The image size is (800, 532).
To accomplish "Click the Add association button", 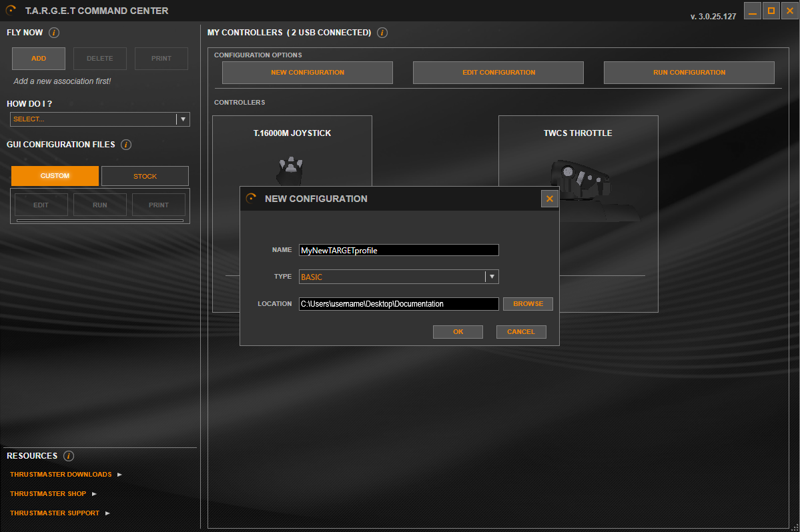I will (39, 59).
